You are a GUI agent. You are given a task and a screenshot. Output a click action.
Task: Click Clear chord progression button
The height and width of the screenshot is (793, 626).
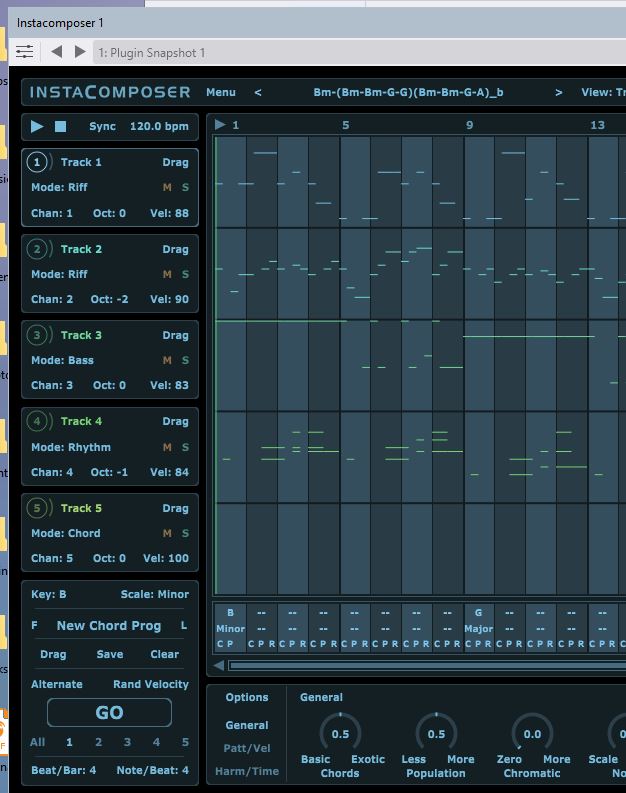pyautogui.click(x=164, y=654)
